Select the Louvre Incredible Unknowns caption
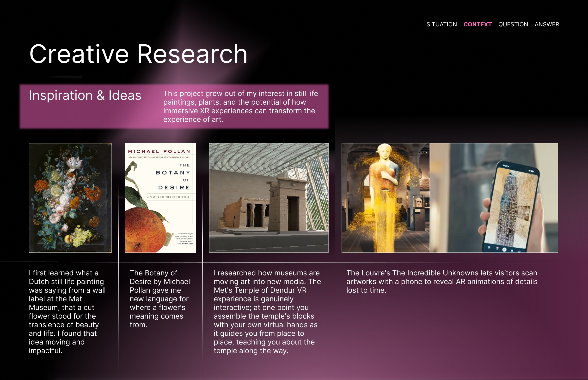This screenshot has height=380, width=588. point(442,282)
